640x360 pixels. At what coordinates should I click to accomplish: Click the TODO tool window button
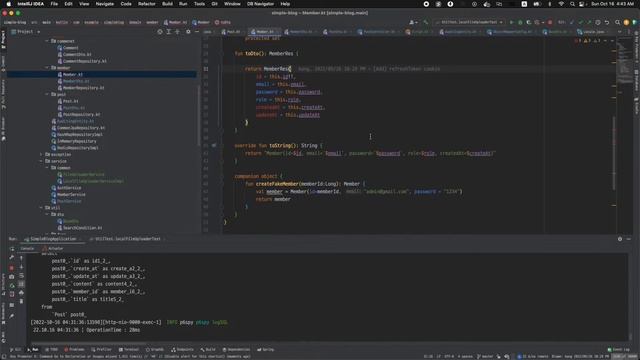(x=51, y=350)
